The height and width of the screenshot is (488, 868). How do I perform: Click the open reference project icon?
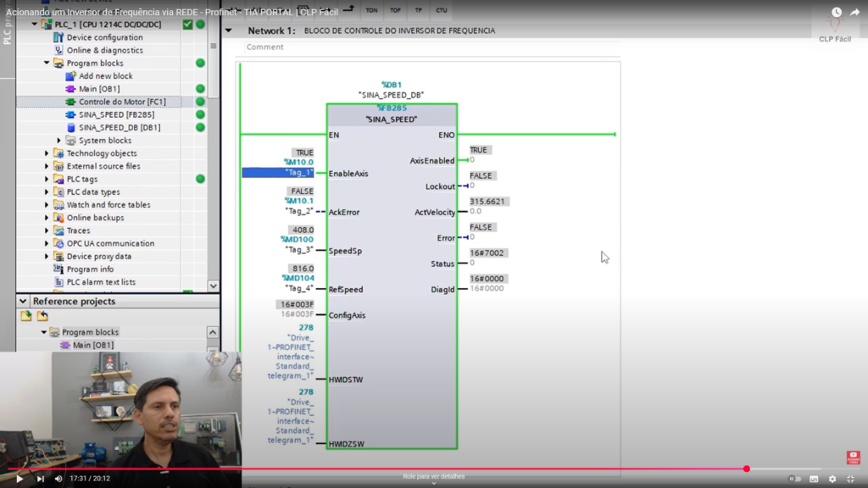pos(26,316)
